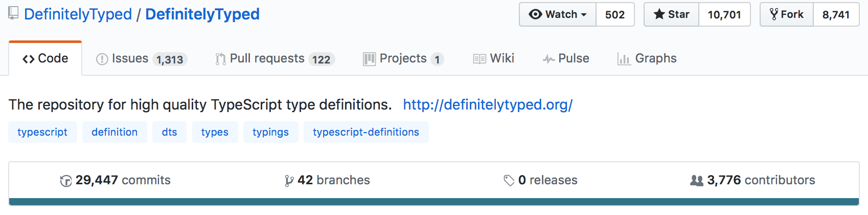Click the typescript-definitions topic tag
This screenshot has height=215, width=868.
[366, 132]
